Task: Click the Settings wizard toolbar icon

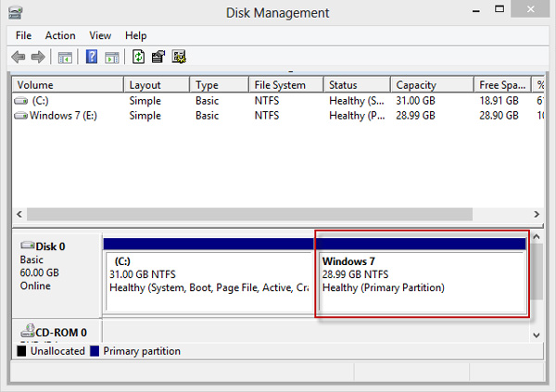Action: coord(179,57)
